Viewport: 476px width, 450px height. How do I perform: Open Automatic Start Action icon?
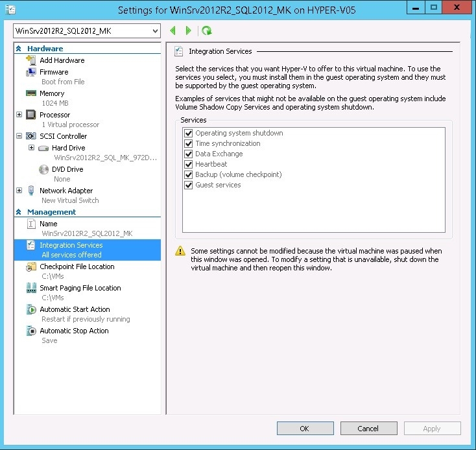coord(30,310)
